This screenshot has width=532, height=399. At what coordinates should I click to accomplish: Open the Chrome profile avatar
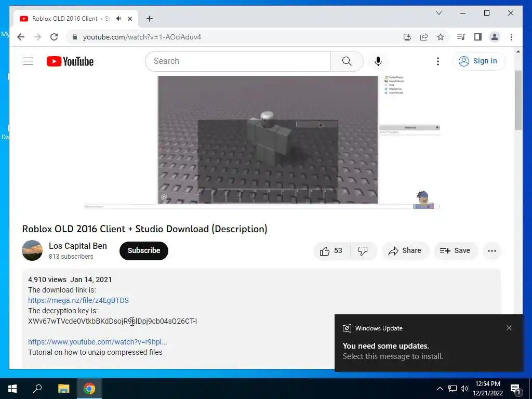point(495,37)
